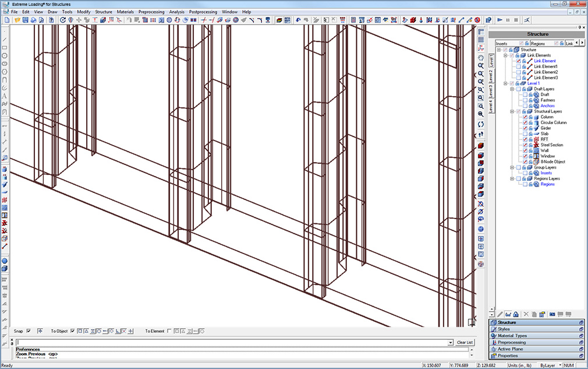
Task: Toggle the Snap checkbox in the status bar
Action: tap(27, 332)
